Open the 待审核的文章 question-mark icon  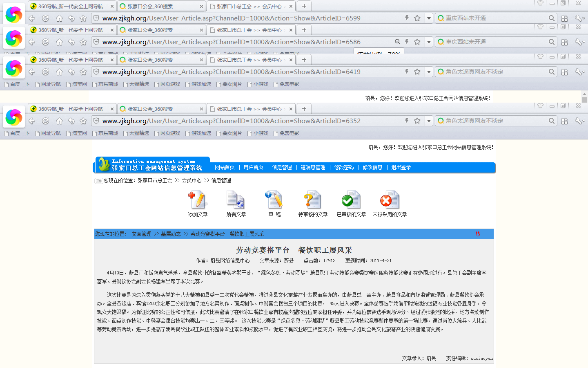[x=313, y=200]
